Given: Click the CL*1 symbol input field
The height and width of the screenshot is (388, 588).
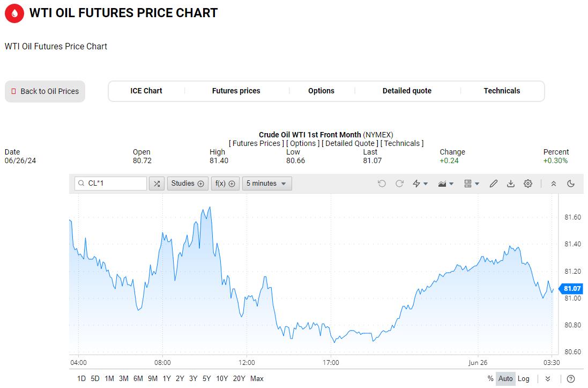Looking at the screenshot, I should [x=110, y=184].
